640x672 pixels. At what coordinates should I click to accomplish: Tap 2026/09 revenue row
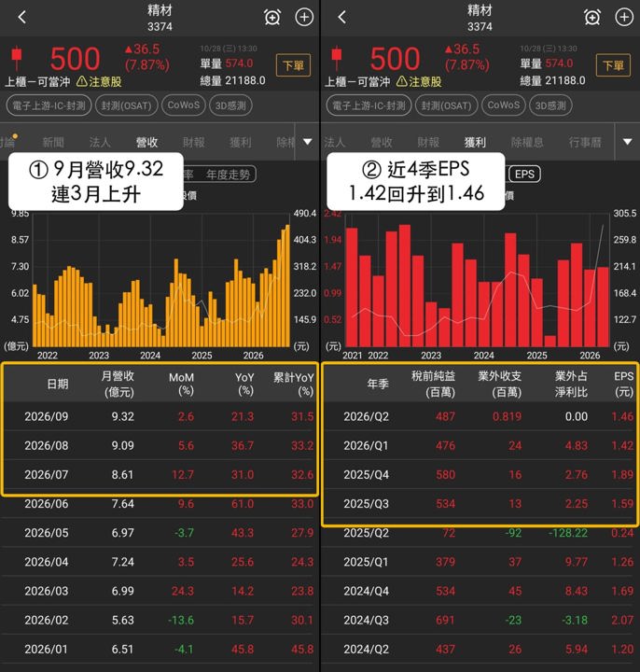coord(160,416)
